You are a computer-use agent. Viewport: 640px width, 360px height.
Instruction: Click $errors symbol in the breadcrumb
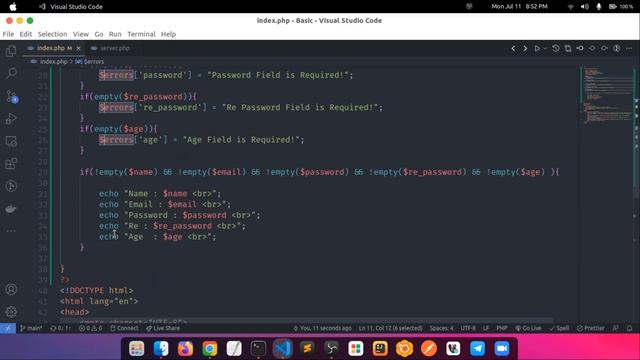click(90, 62)
